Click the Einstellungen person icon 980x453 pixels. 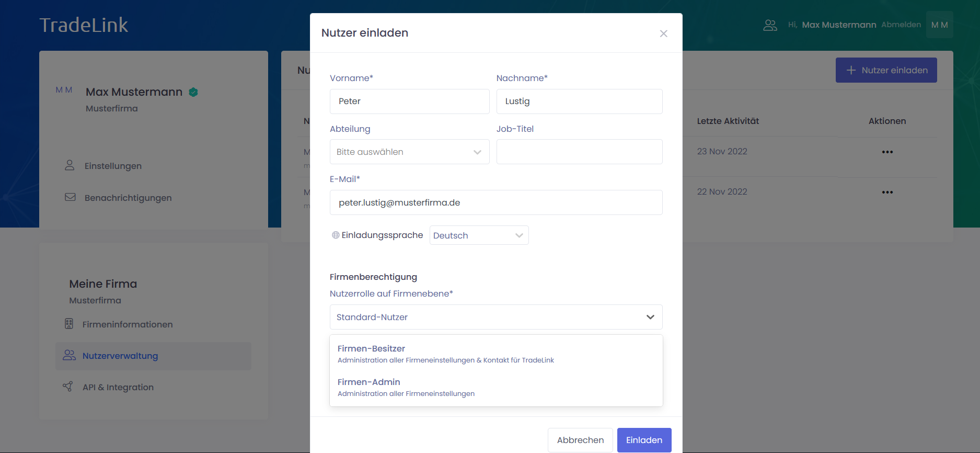[70, 165]
